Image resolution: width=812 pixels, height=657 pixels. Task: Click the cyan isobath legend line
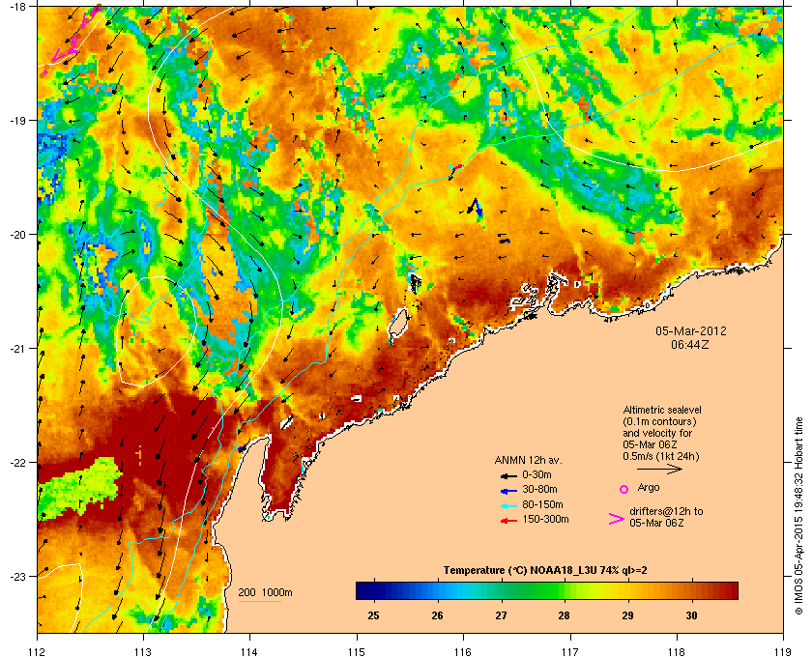pyautogui.click(x=259, y=601)
